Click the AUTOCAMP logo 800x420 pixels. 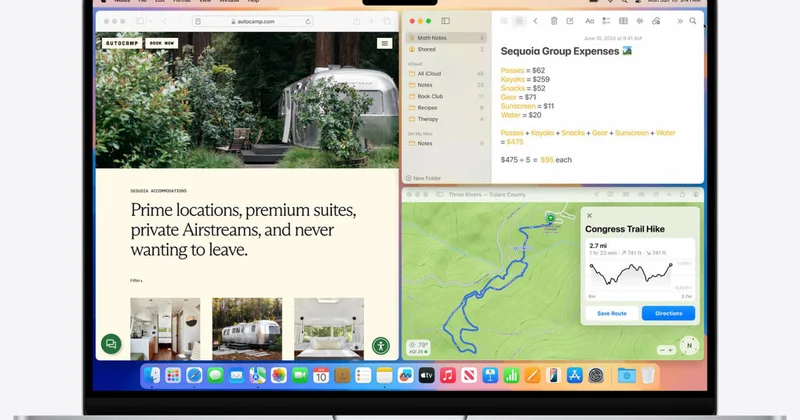tap(122, 43)
